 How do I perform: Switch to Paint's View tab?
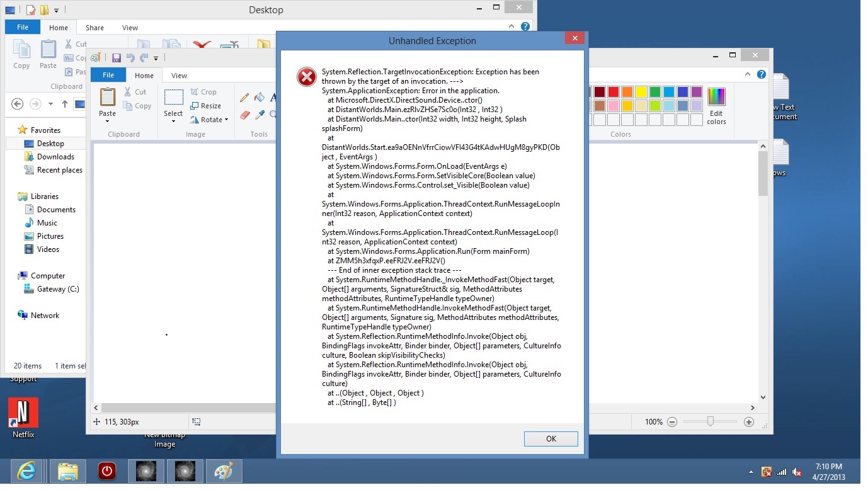click(x=179, y=76)
